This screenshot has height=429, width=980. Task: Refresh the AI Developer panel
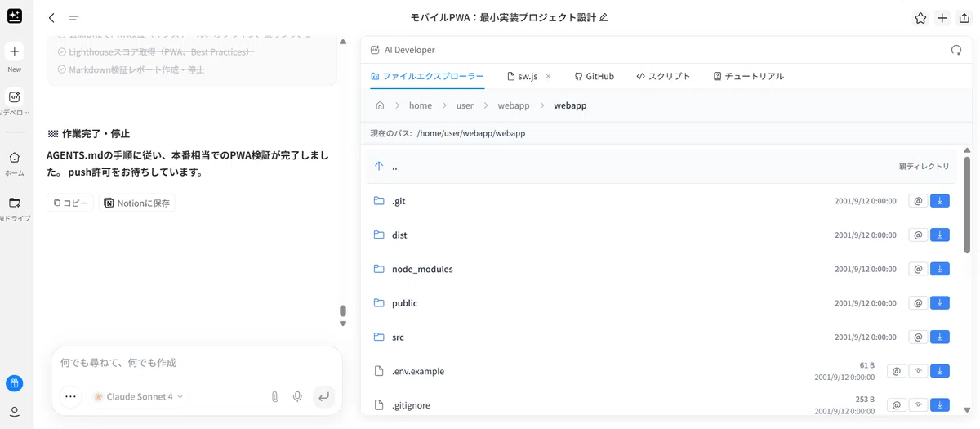956,50
